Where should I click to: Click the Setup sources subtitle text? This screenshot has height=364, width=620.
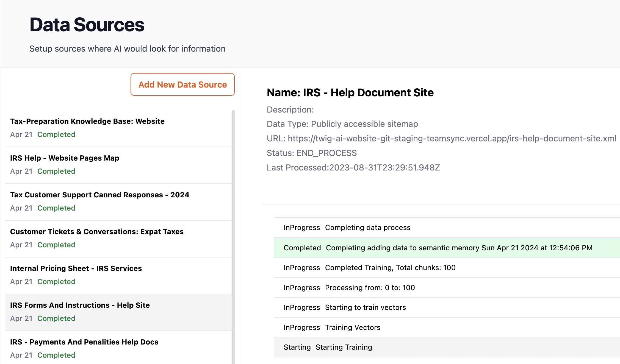coord(127,49)
